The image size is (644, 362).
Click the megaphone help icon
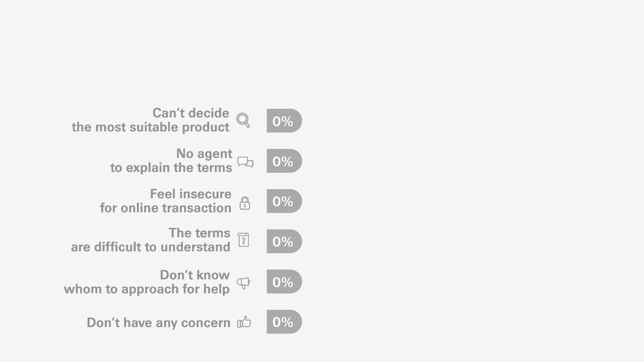pyautogui.click(x=244, y=283)
